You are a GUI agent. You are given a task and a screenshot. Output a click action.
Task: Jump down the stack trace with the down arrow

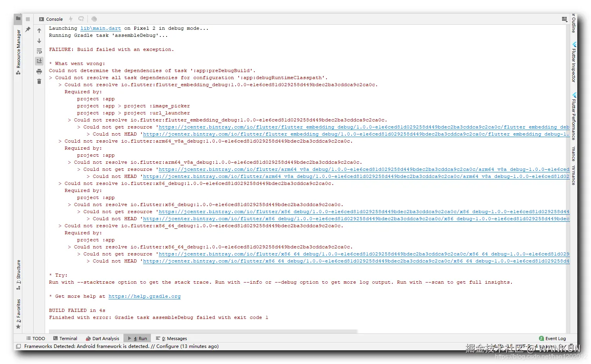tap(39, 41)
